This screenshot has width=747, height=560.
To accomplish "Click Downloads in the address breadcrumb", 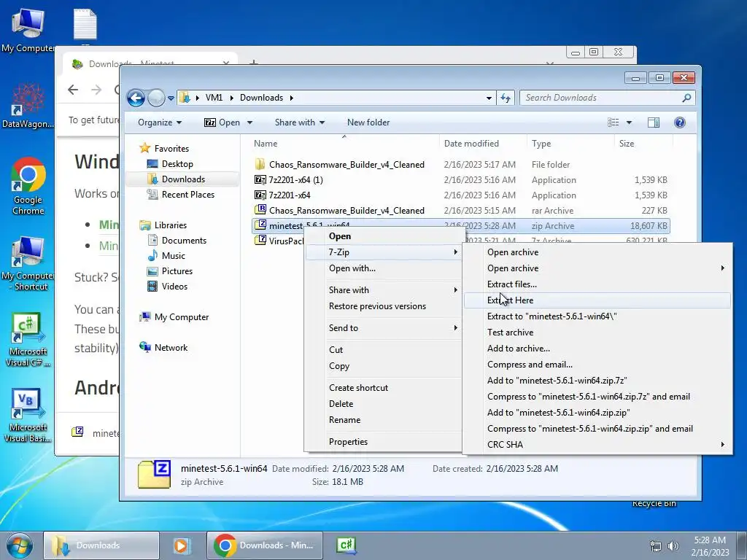I will [x=262, y=98].
